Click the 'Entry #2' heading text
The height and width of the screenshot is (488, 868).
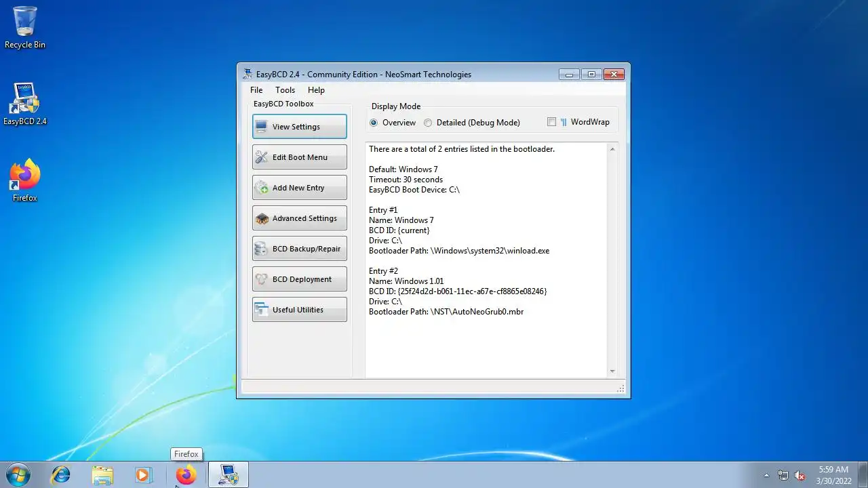coord(383,271)
